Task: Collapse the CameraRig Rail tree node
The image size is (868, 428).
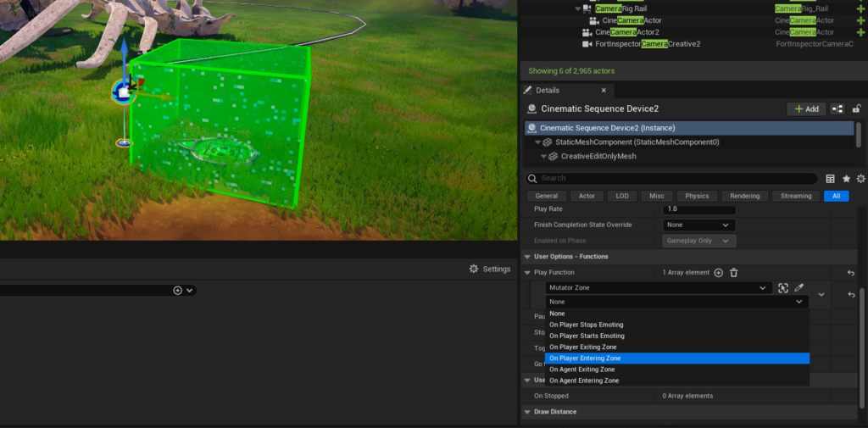Action: 578,8
